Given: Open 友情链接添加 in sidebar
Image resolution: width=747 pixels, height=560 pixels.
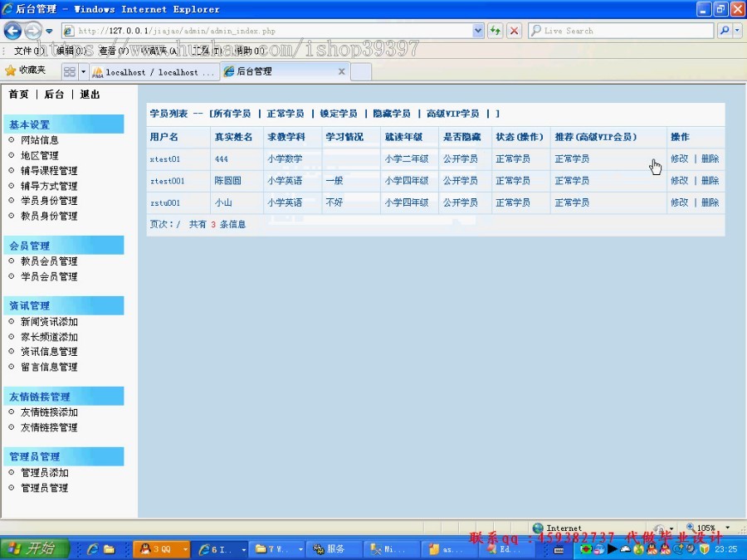Looking at the screenshot, I should coord(49,411).
